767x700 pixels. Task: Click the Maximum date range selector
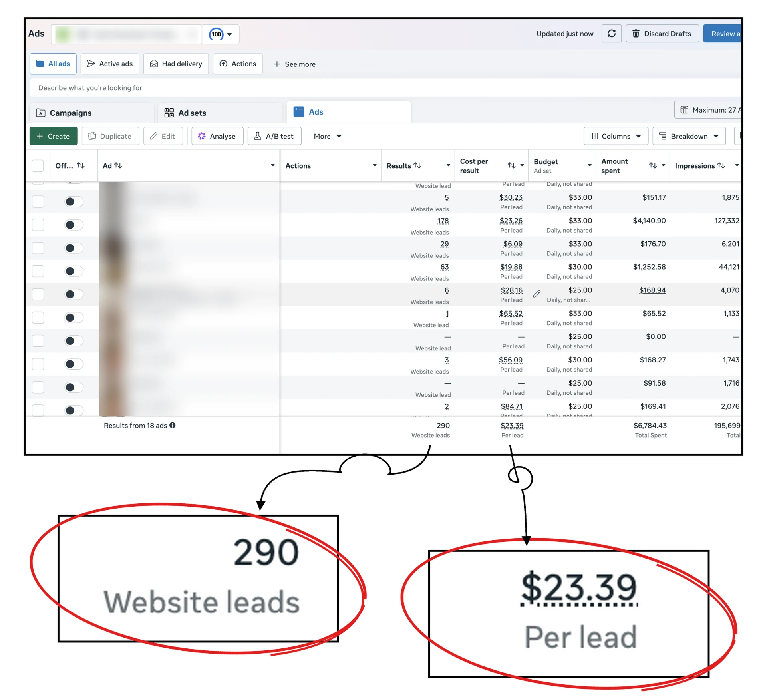pyautogui.click(x=708, y=110)
